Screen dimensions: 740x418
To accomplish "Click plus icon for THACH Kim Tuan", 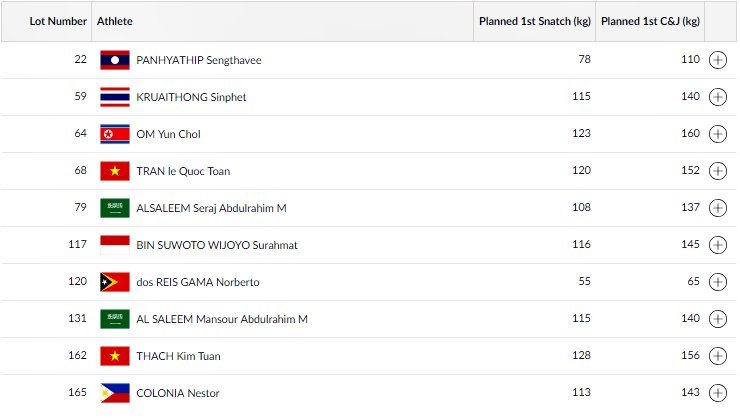I will [717, 356].
